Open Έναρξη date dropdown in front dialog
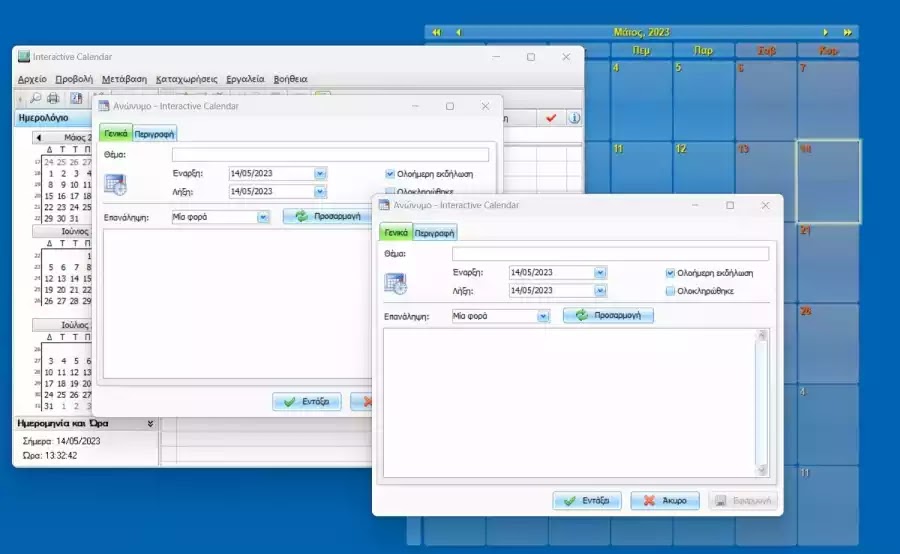This screenshot has width=900, height=554. pyautogui.click(x=600, y=273)
